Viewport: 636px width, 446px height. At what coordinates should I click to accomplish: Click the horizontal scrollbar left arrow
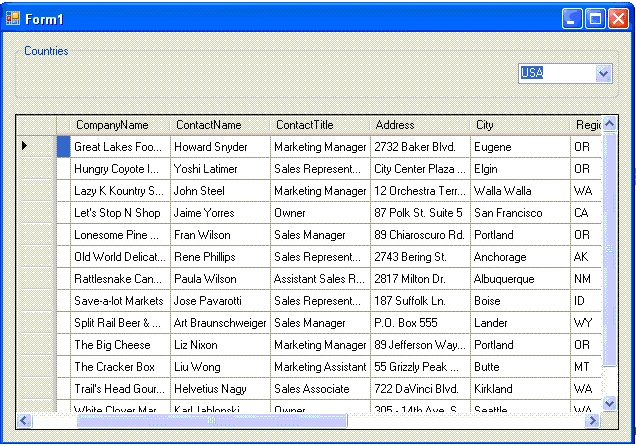coord(24,420)
